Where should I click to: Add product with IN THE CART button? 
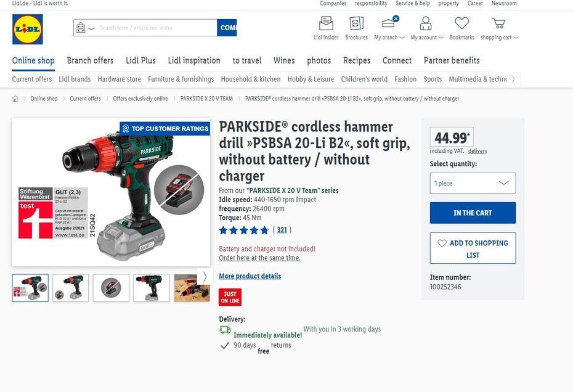(x=473, y=213)
